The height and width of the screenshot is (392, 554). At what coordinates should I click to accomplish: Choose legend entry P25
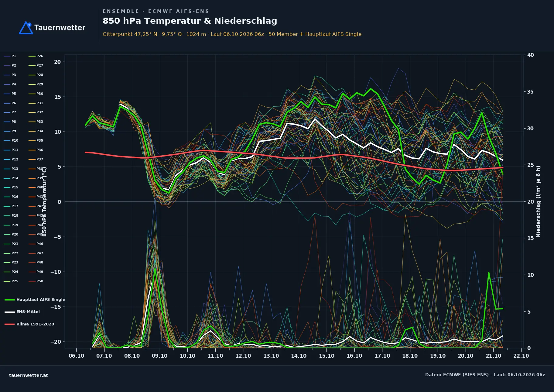[x=11, y=281]
